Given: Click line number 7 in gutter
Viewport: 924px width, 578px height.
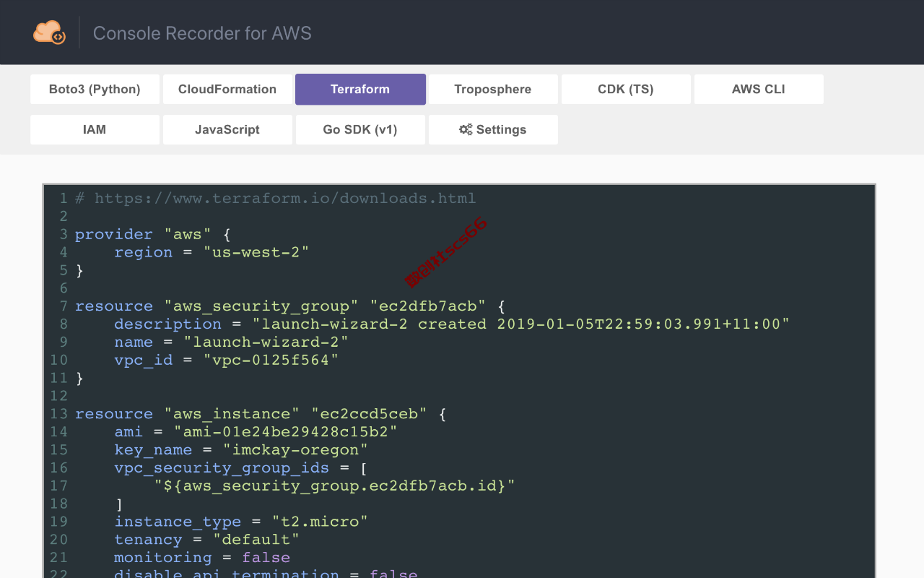Looking at the screenshot, I should click(64, 306).
